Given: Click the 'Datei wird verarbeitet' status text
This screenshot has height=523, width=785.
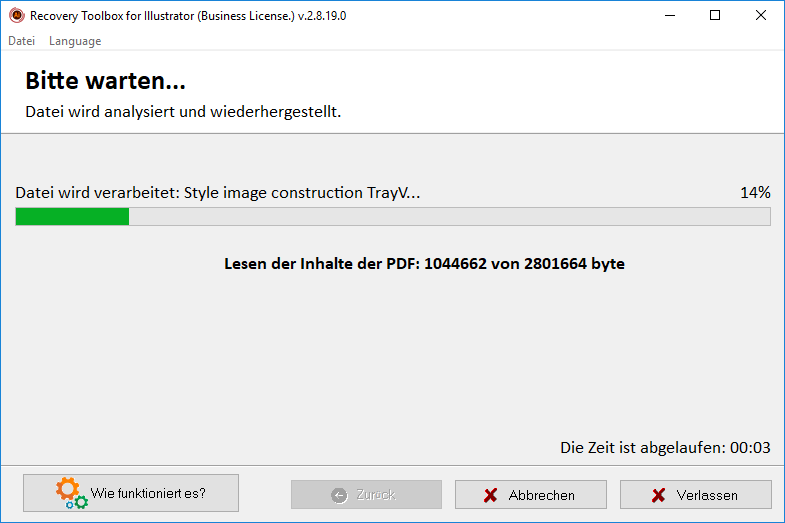Looking at the screenshot, I should (x=218, y=193).
